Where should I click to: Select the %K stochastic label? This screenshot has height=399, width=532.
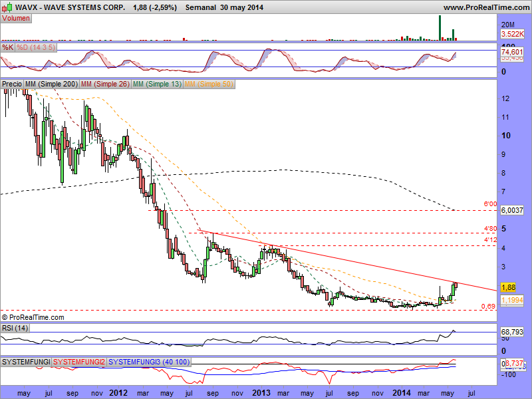7,47
